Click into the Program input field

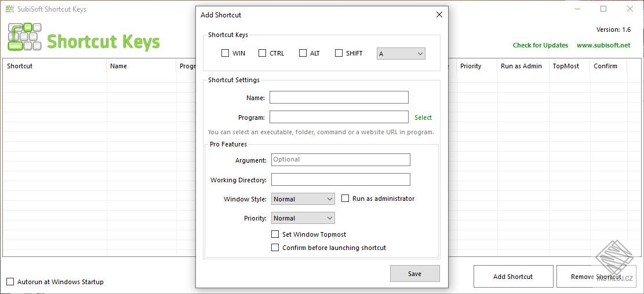(339, 117)
